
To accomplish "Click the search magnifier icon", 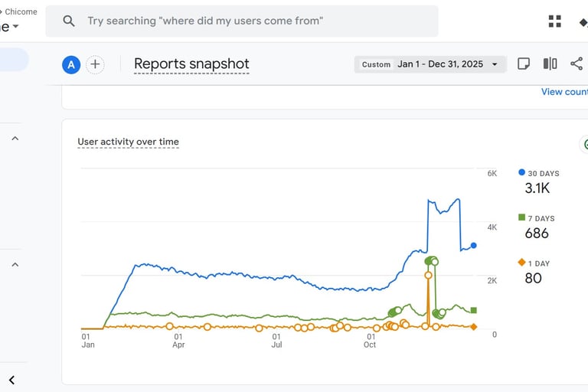I will (x=69, y=21).
